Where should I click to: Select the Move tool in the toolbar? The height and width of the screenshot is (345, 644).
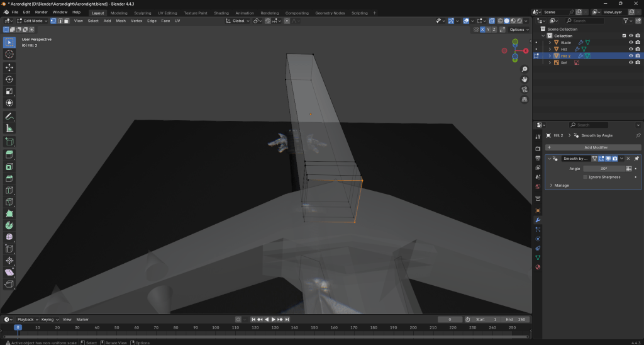pos(9,67)
